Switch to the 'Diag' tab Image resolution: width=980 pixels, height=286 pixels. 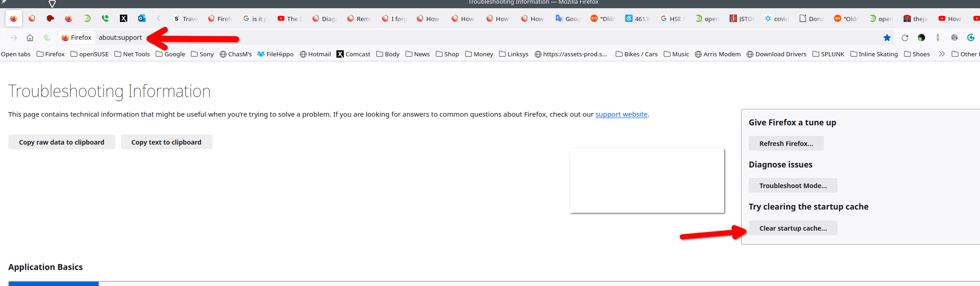[325, 19]
